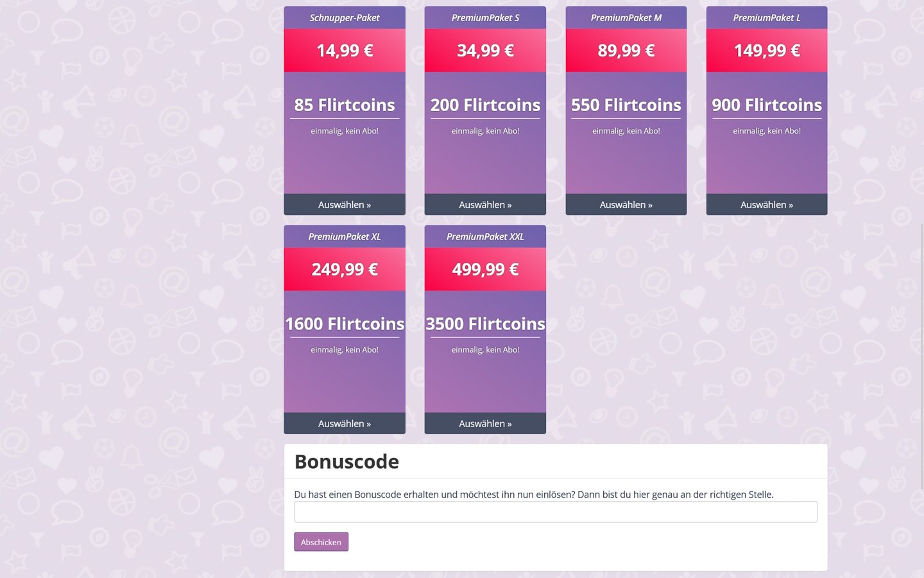Click the 499,99 € price banner

click(485, 269)
